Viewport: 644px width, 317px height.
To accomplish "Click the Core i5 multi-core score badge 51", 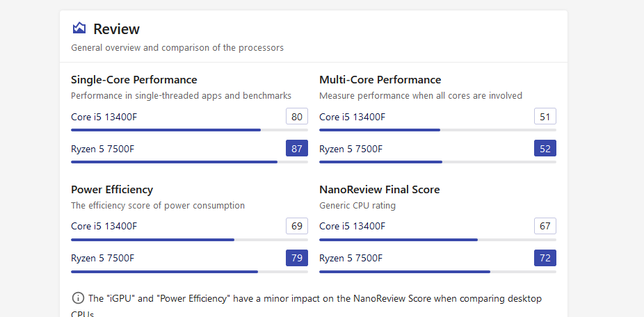I will (545, 117).
